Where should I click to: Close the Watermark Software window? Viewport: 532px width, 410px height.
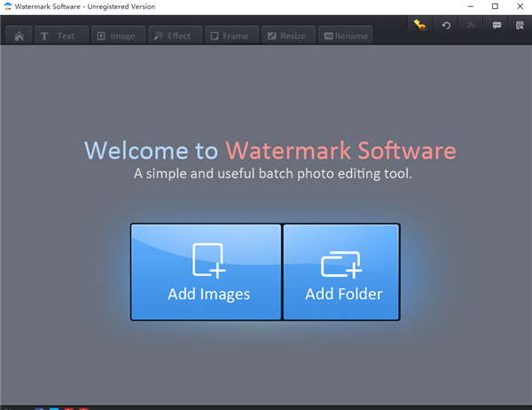point(517,7)
